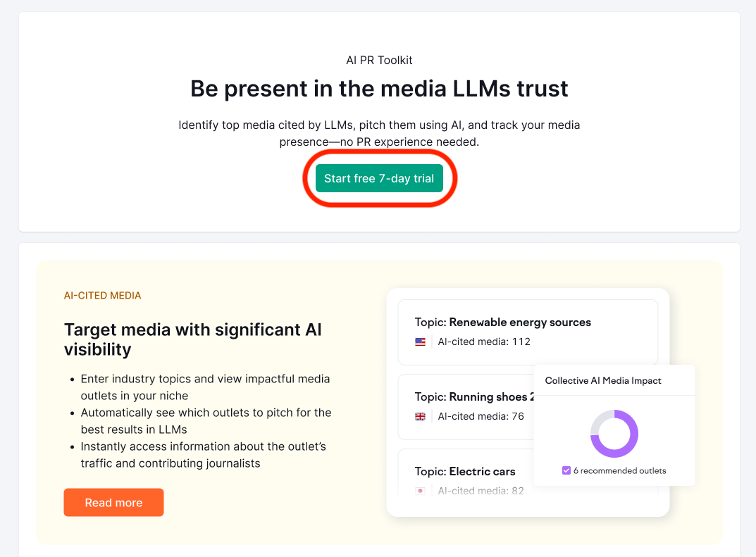Click the AI-CITED MEDIA section label

click(102, 296)
